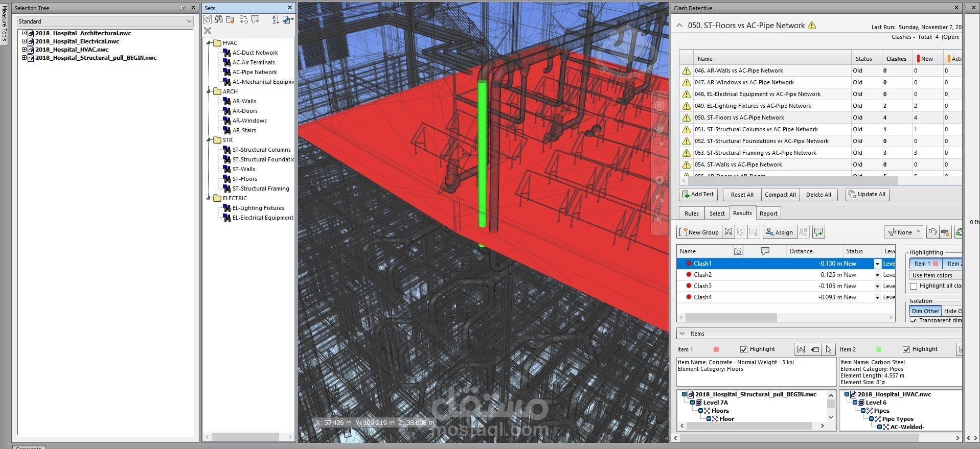Toggle Item 1 Highlight checkbox

744,349
